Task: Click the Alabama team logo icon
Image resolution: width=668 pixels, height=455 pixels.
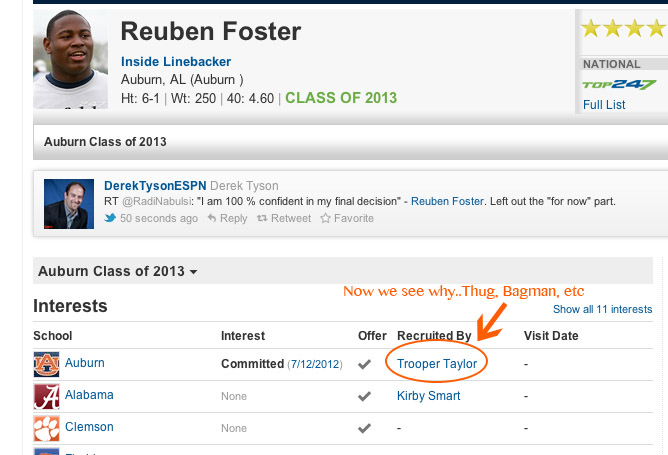Action: click(x=46, y=396)
